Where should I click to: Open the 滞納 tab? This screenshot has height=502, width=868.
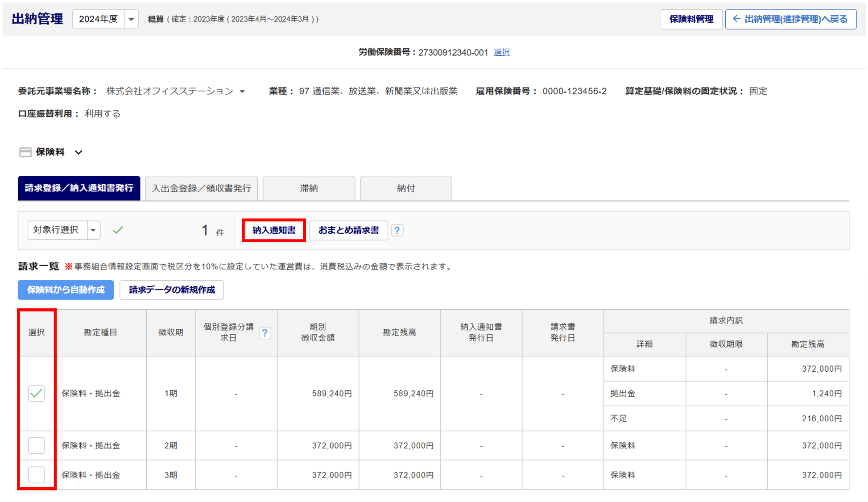pos(309,188)
